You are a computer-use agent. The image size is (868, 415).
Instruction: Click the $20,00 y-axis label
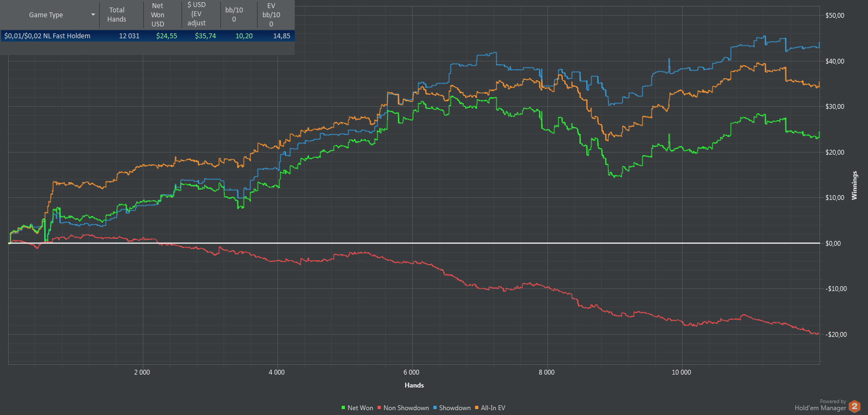coord(835,153)
